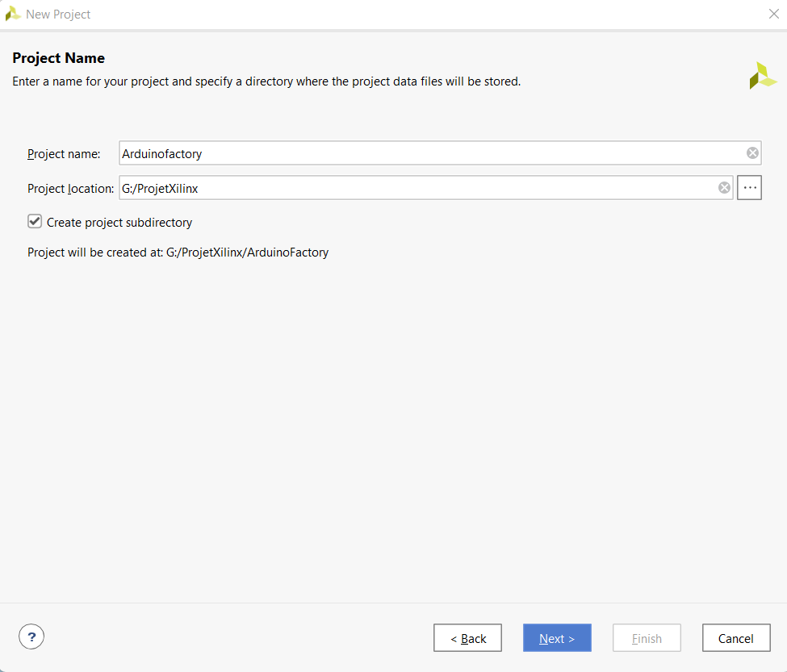Close the New Project dialog window
This screenshot has height=672, width=787.
point(772,14)
